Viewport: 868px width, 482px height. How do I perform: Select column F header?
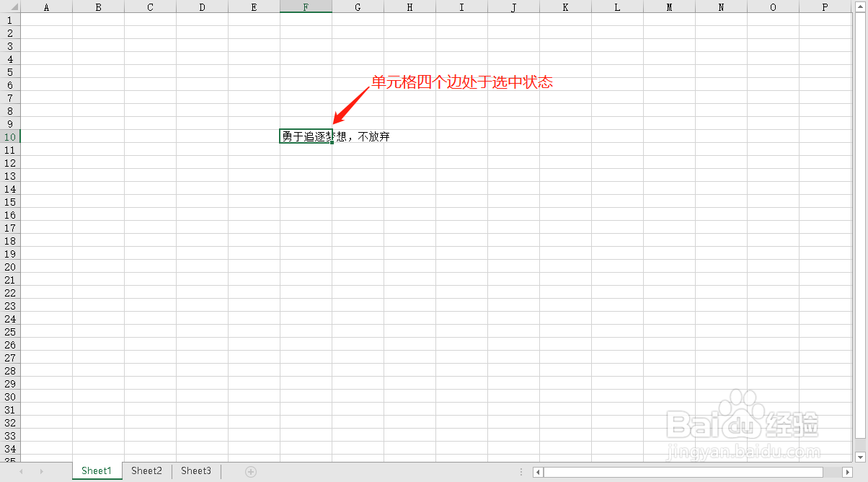tap(306, 6)
